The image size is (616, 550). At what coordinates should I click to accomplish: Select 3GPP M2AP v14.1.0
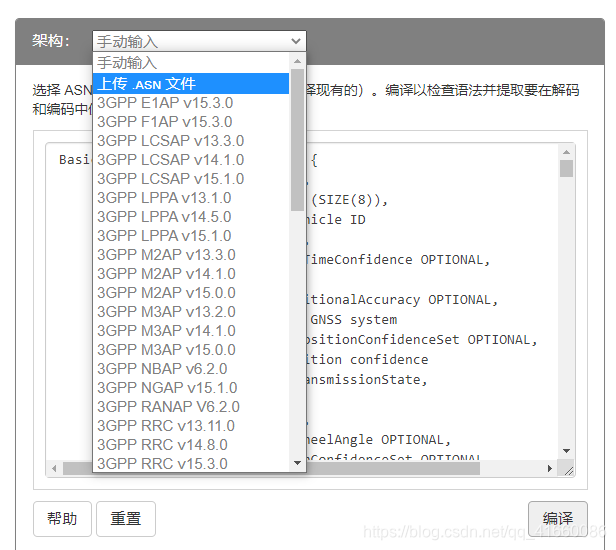(x=191, y=274)
